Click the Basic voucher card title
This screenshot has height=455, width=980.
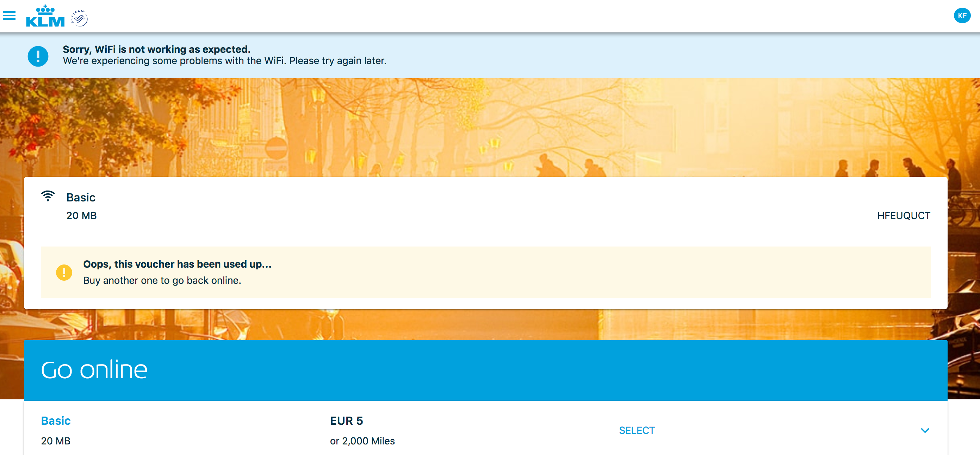coord(81,198)
